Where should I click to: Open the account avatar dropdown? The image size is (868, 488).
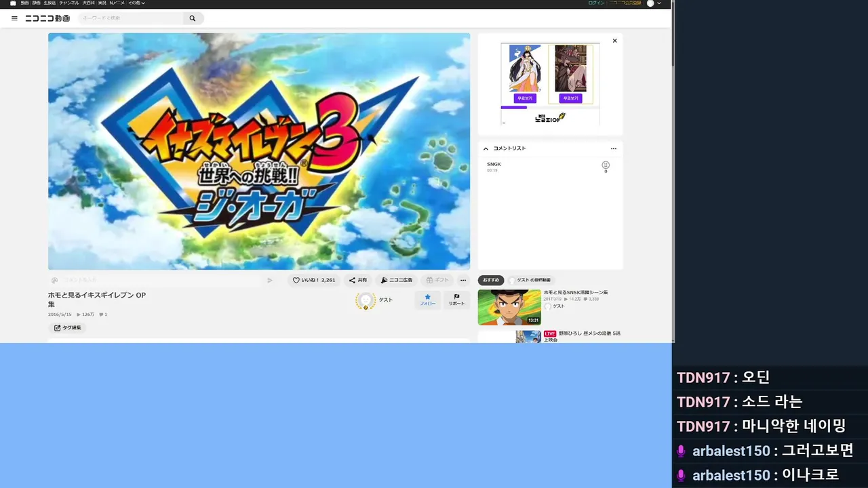coord(654,3)
